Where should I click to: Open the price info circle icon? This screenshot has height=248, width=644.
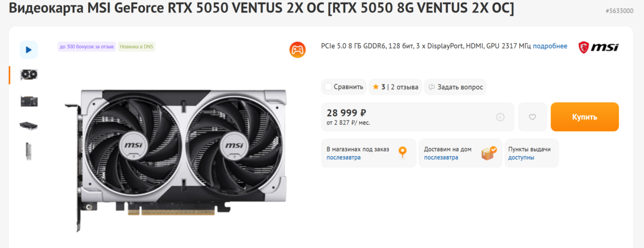coord(500,117)
